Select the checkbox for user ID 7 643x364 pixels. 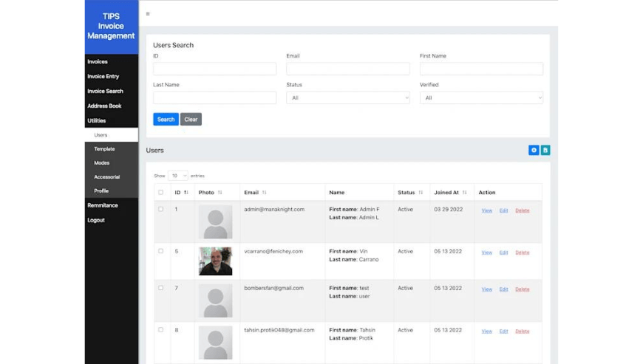[160, 288]
